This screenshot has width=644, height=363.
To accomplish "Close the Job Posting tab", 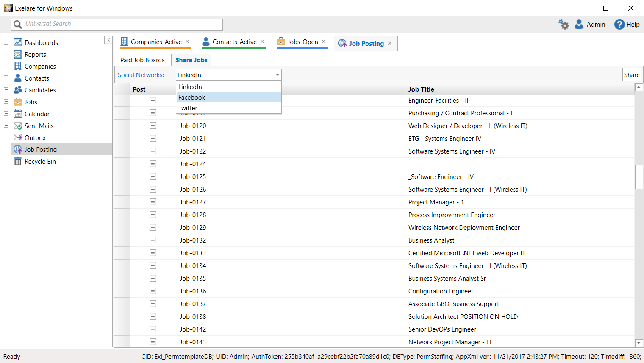I will 390,43.
